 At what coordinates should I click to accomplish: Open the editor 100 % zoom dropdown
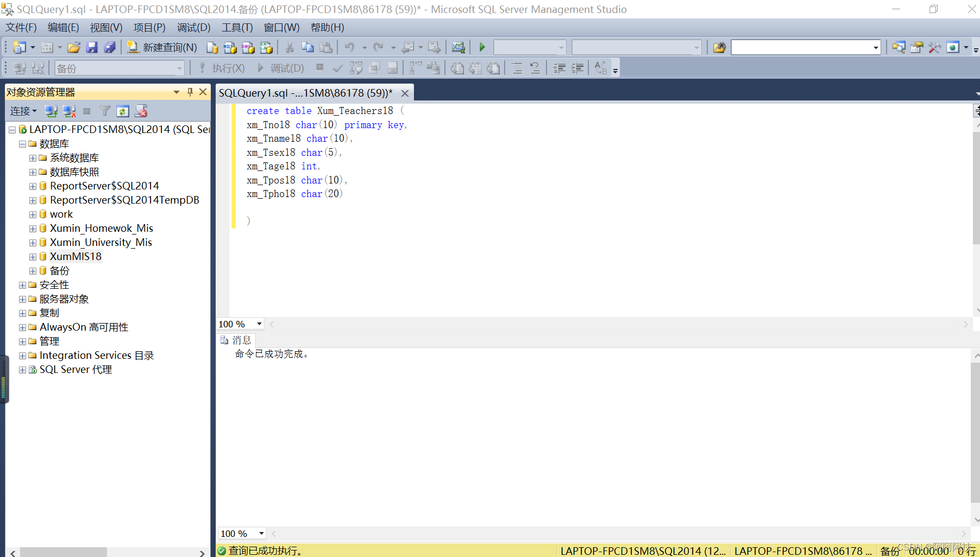click(x=259, y=324)
